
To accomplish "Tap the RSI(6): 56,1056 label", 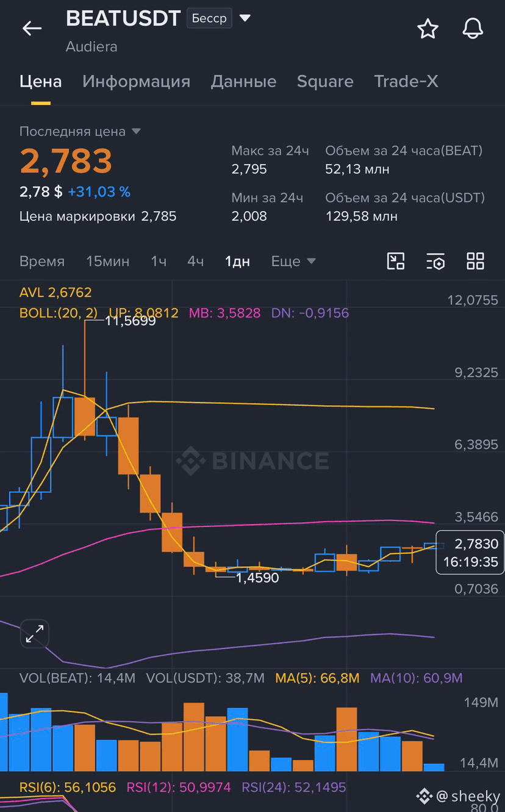I will (x=68, y=788).
